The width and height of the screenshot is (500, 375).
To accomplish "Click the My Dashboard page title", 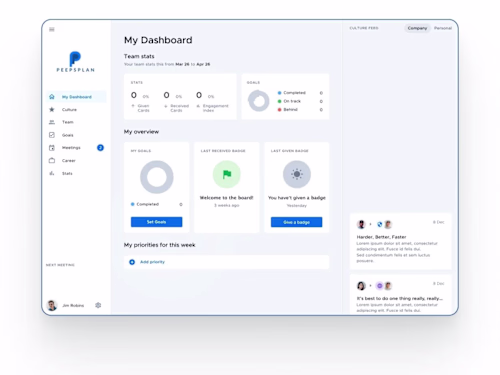I will click(x=158, y=40).
